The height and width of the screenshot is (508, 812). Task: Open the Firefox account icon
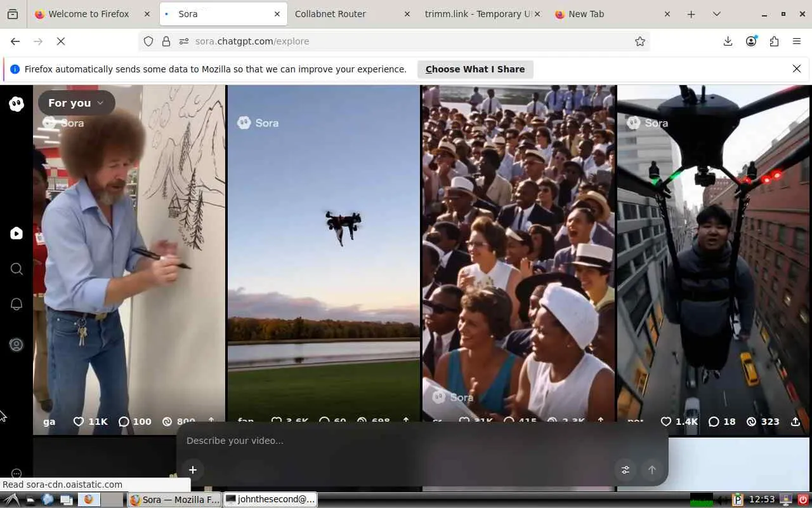tap(751, 41)
